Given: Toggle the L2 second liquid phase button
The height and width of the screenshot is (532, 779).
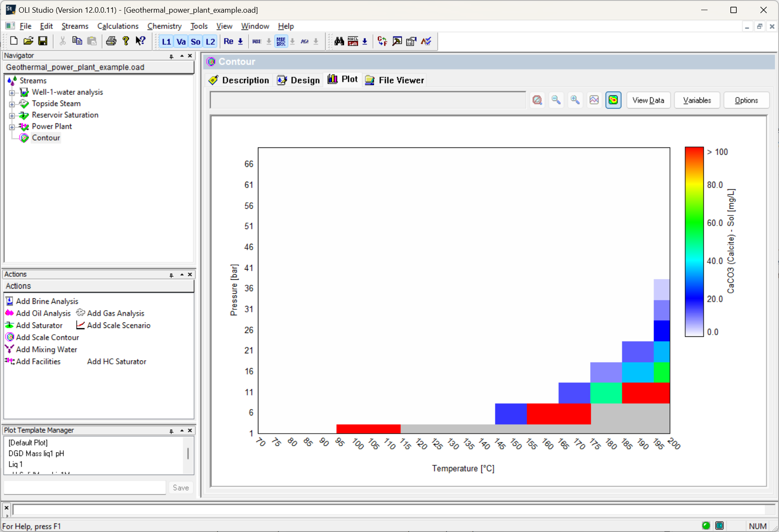Looking at the screenshot, I should pos(210,41).
